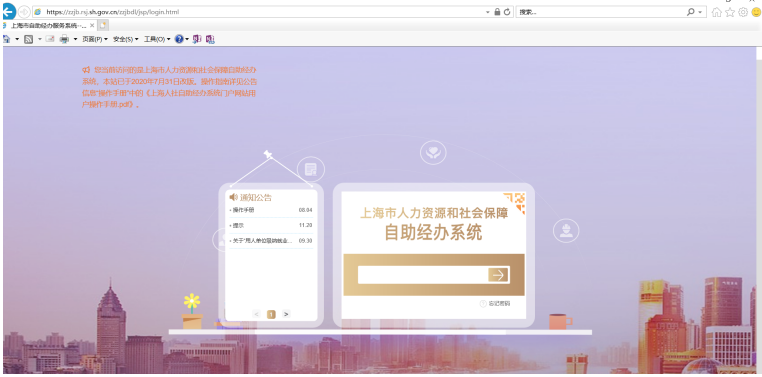Screen dimensions: 762x377
Task: Click the 通知公告 speaker icon
Action: pyautogui.click(x=233, y=197)
